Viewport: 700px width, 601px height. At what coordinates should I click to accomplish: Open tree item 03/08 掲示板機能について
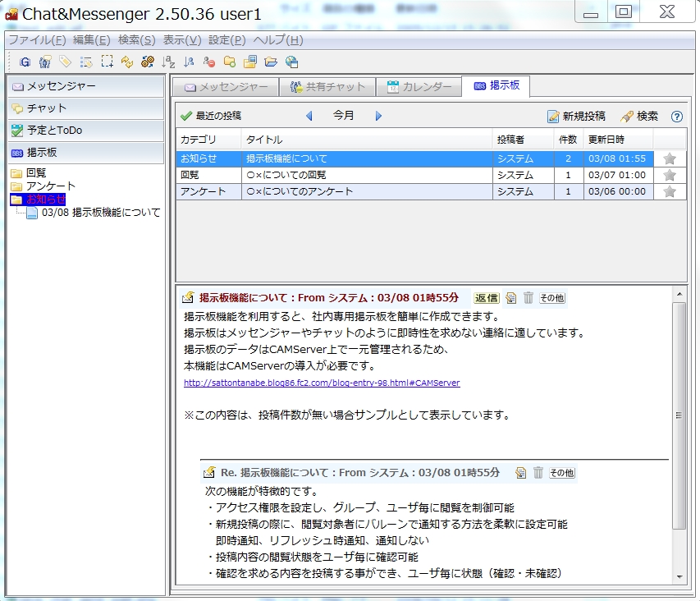[x=94, y=213]
